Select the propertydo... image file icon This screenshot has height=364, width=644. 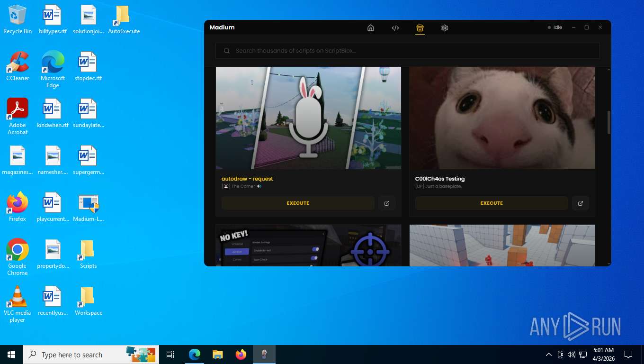point(53,254)
